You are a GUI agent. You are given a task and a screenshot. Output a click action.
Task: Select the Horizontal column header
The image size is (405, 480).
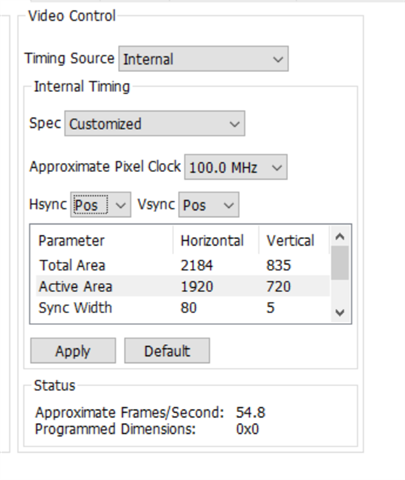coord(216,241)
